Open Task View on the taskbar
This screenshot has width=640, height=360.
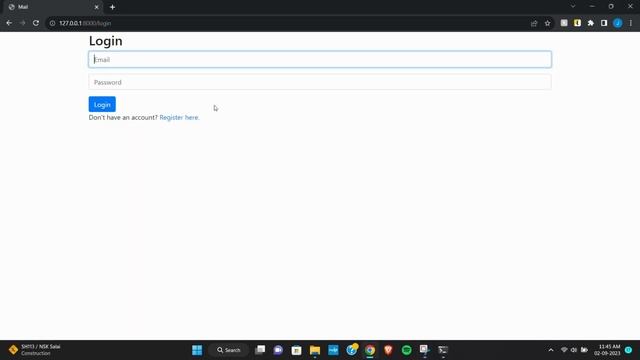pyautogui.click(x=260, y=350)
